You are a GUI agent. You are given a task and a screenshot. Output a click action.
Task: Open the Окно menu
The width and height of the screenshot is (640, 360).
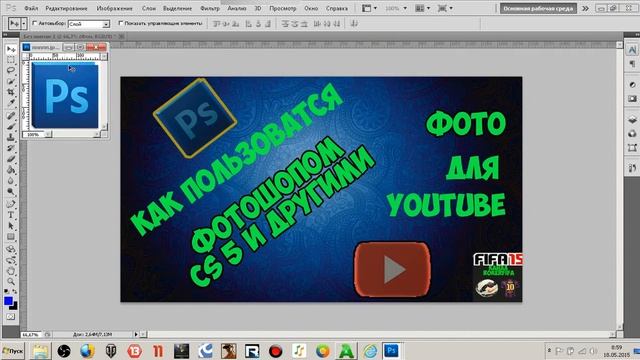pyautogui.click(x=311, y=8)
